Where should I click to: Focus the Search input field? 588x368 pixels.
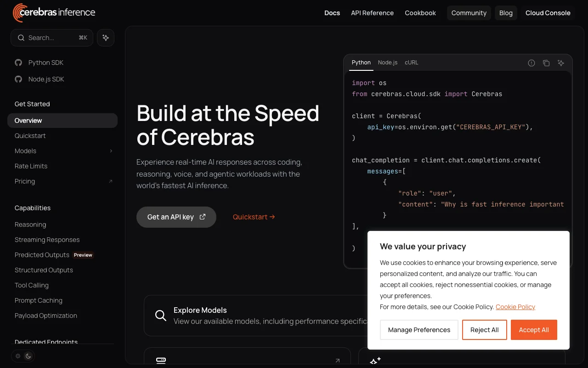[x=52, y=38]
